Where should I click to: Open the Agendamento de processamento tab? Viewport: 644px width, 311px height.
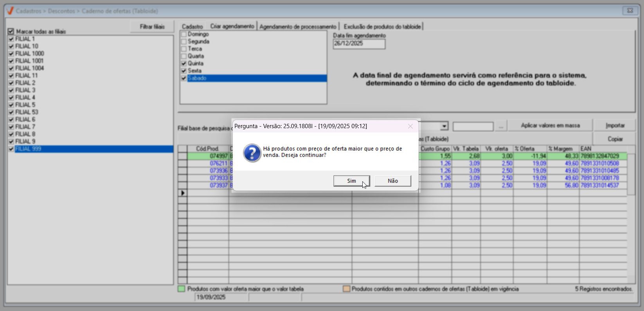[298, 27]
